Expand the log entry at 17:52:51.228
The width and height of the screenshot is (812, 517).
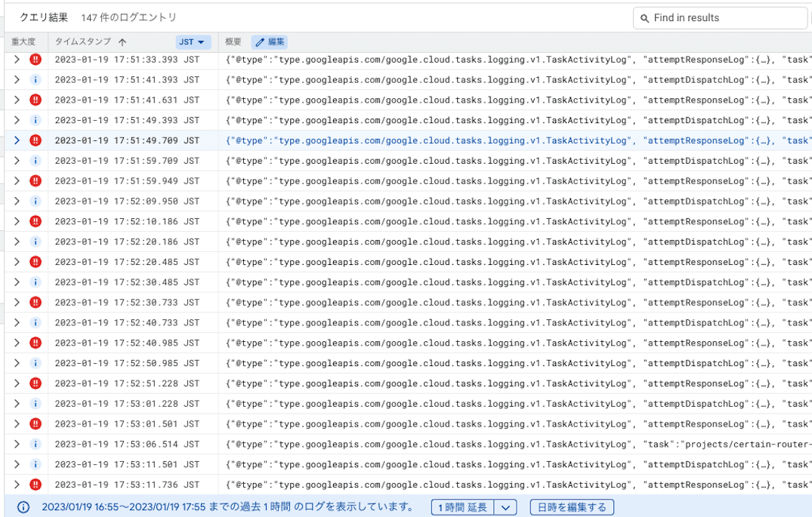pyautogui.click(x=17, y=383)
